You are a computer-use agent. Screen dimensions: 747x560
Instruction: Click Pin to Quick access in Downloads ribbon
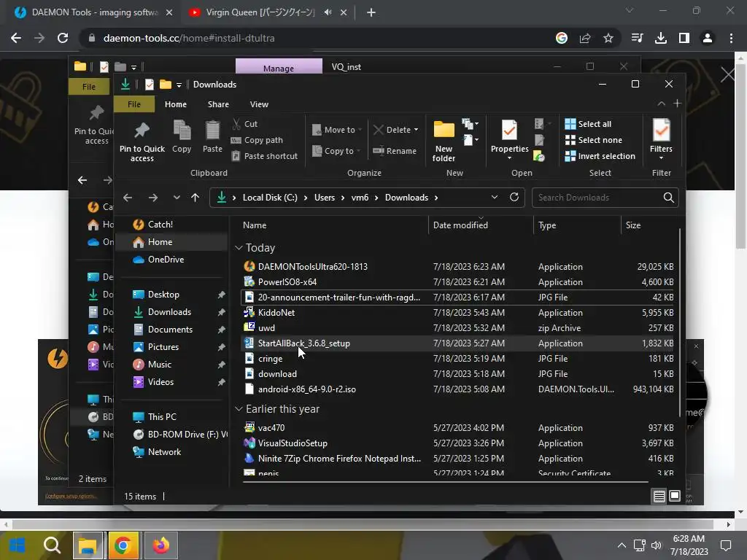pos(142,142)
